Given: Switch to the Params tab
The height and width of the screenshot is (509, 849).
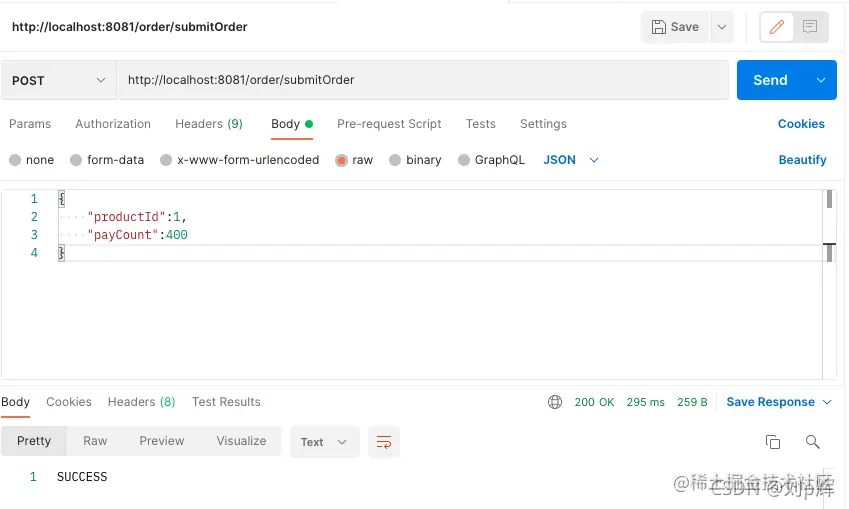Looking at the screenshot, I should point(30,124).
